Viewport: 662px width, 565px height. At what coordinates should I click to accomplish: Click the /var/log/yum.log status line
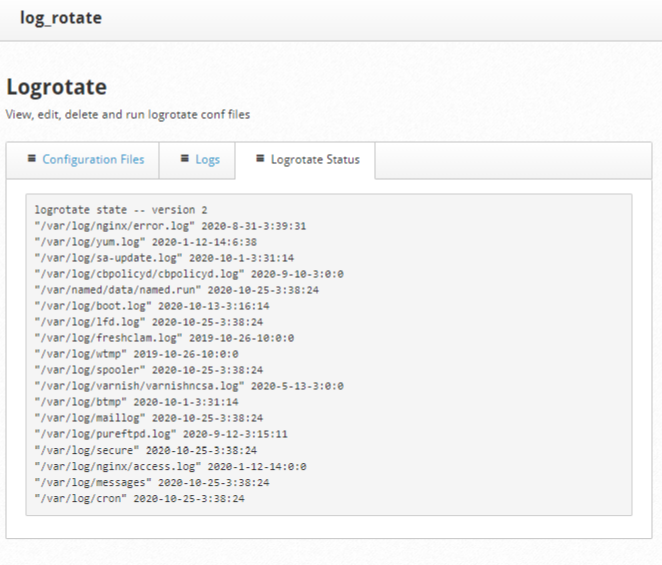click(x=146, y=242)
